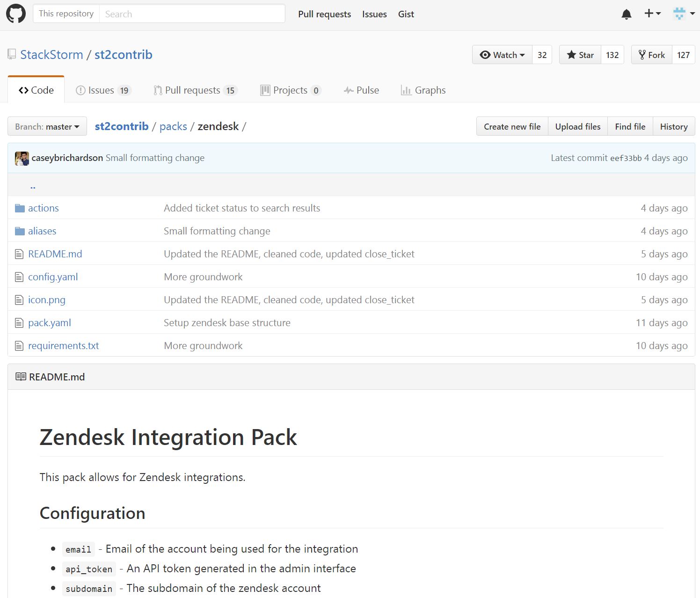
Task: Click file icon for pack.yaml
Action: click(19, 323)
